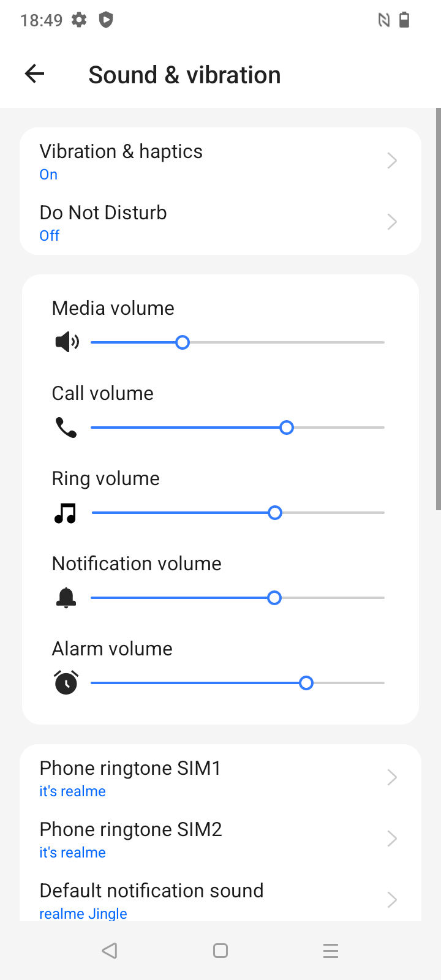This screenshot has height=980, width=441.
Task: Click the Media volume slider handle
Action: tap(182, 342)
